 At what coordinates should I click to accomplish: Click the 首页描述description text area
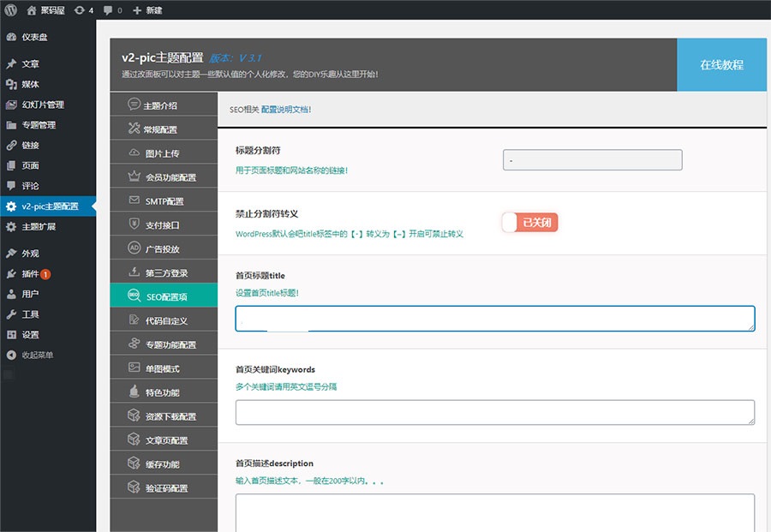coord(495,513)
